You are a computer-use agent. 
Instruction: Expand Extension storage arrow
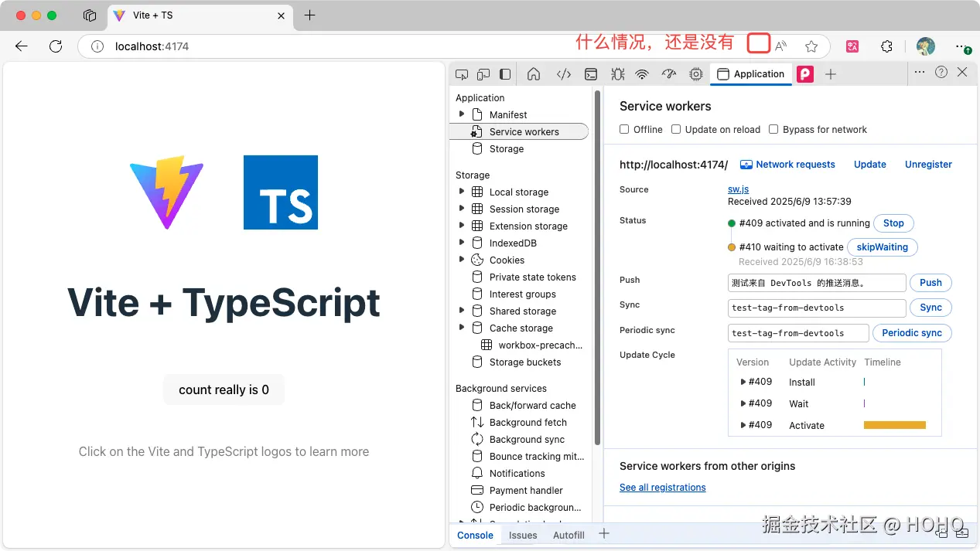(462, 226)
